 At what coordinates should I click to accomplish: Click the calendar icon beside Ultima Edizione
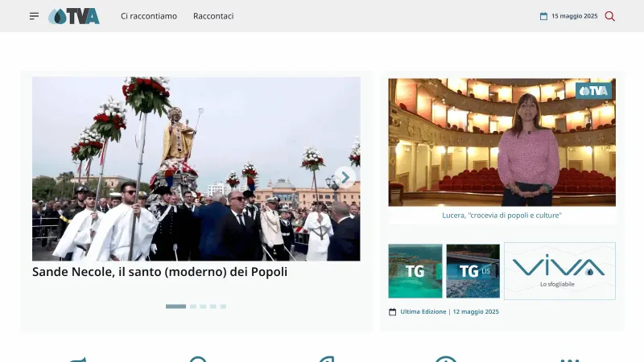click(393, 311)
